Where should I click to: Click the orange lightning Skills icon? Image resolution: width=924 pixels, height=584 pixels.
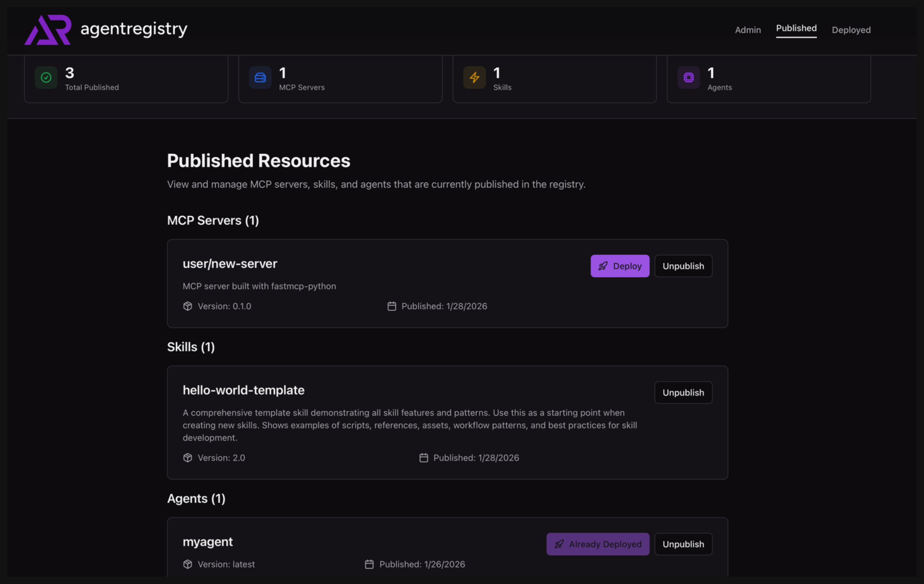[x=474, y=77]
